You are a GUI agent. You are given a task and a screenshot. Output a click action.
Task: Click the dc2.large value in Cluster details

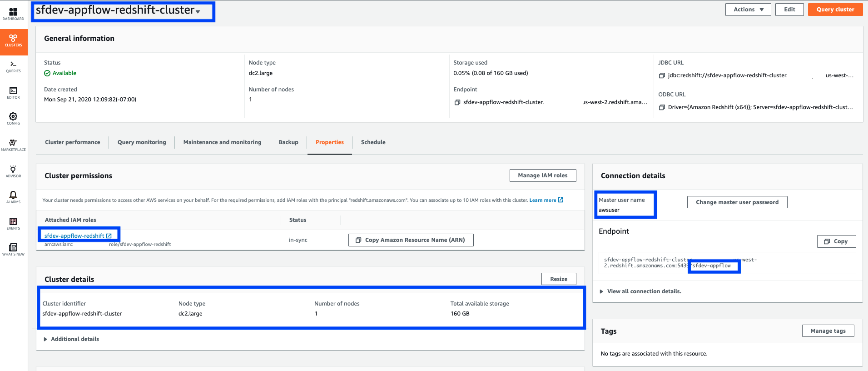190,314
